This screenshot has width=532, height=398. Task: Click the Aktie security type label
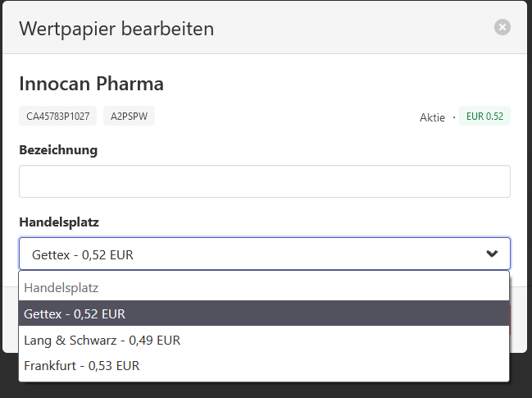pyautogui.click(x=432, y=117)
